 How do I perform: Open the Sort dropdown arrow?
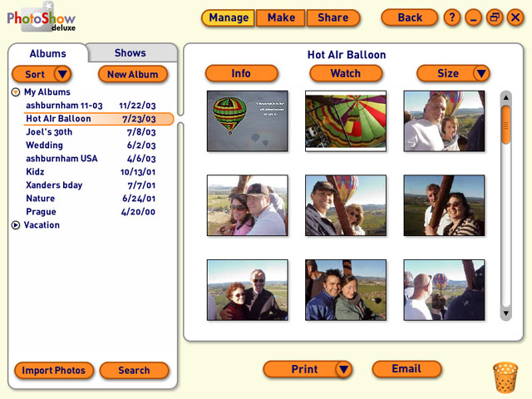pyautogui.click(x=62, y=75)
